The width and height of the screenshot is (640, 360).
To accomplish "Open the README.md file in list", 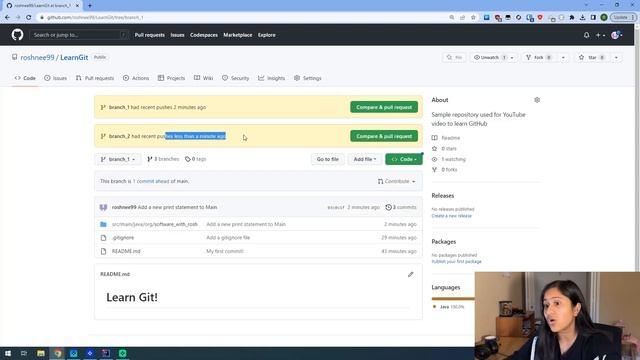I will coord(126,251).
